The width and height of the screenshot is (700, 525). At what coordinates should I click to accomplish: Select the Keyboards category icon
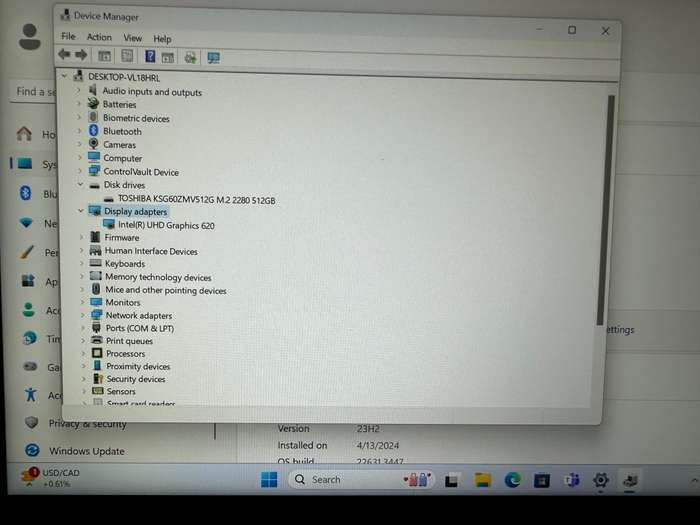96,263
